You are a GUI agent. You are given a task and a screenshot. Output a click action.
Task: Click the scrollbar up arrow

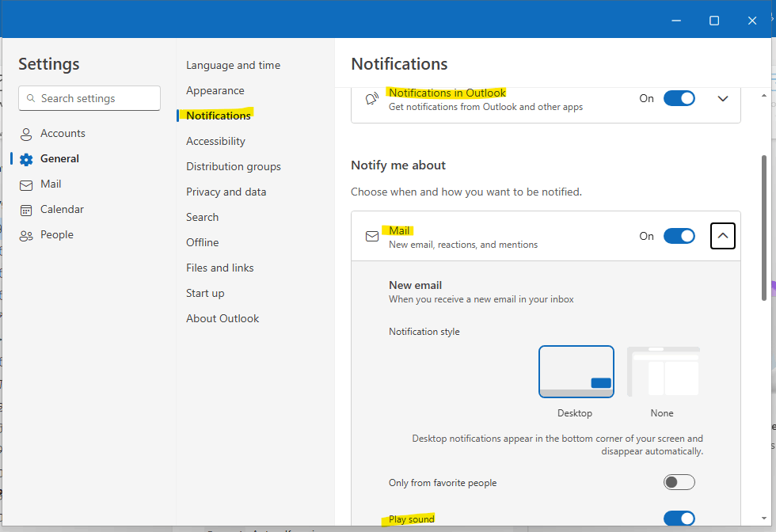pos(763,96)
